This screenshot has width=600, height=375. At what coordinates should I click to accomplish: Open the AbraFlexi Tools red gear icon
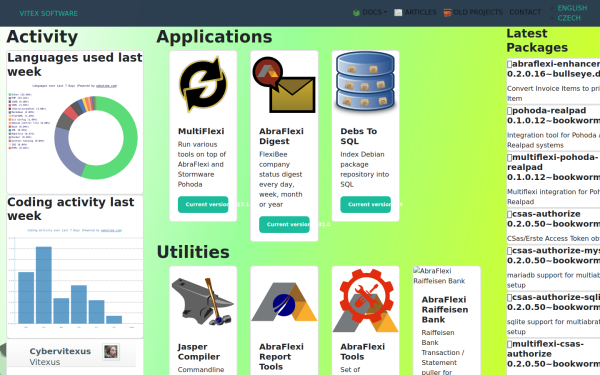click(x=365, y=301)
